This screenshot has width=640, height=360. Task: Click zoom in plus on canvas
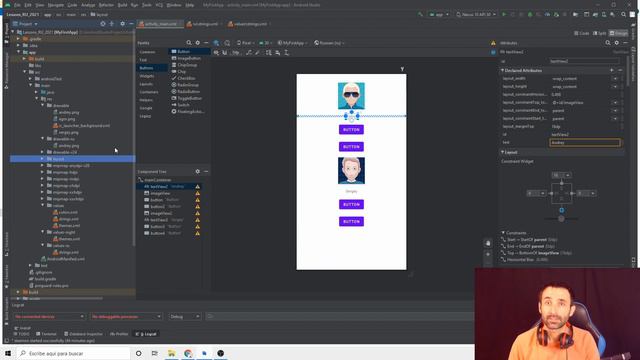[x=488, y=254]
